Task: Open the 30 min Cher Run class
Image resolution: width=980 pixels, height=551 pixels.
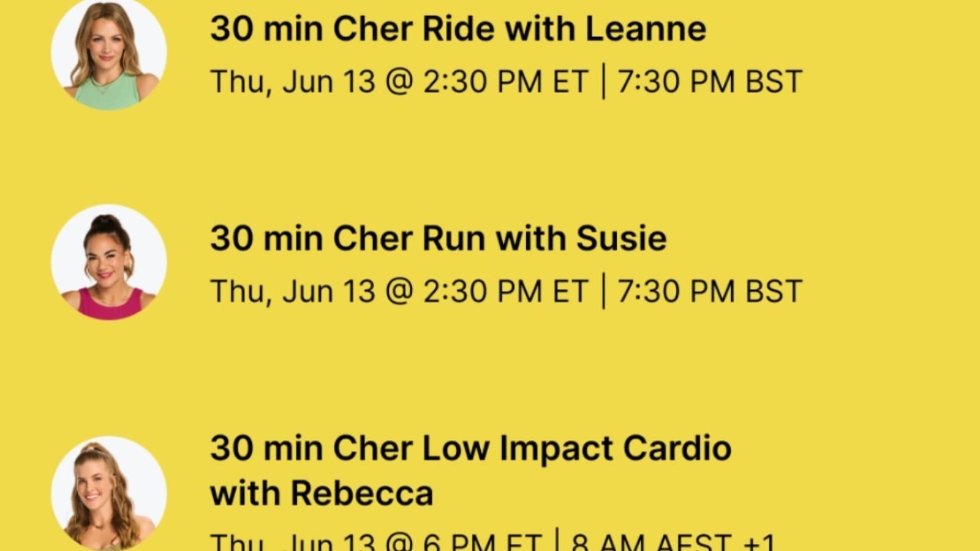Action: click(x=438, y=238)
